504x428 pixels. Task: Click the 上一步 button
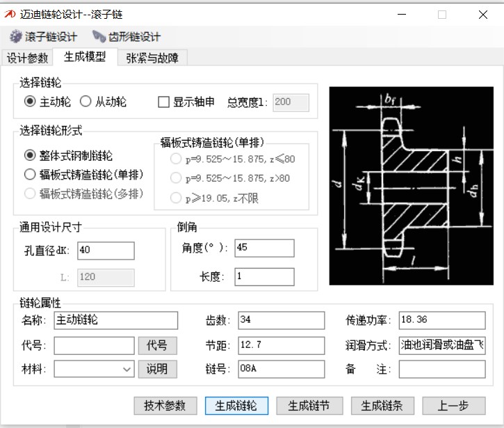point(454,406)
